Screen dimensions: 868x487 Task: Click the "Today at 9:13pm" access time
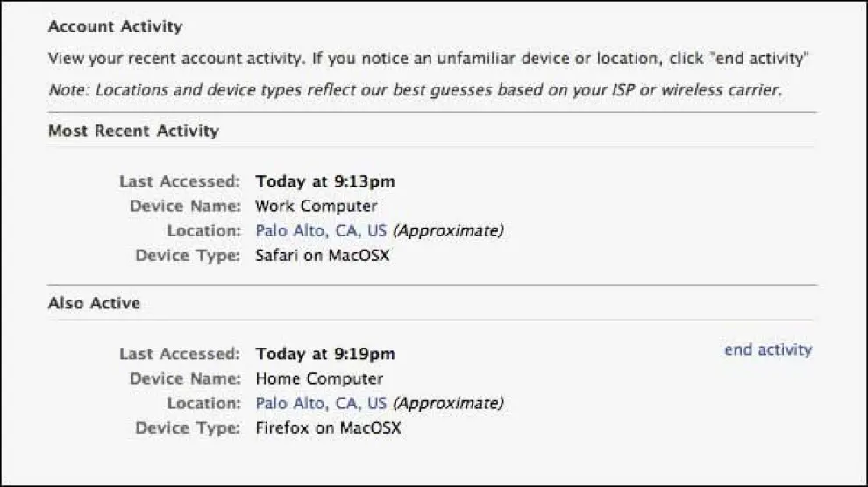pos(325,182)
